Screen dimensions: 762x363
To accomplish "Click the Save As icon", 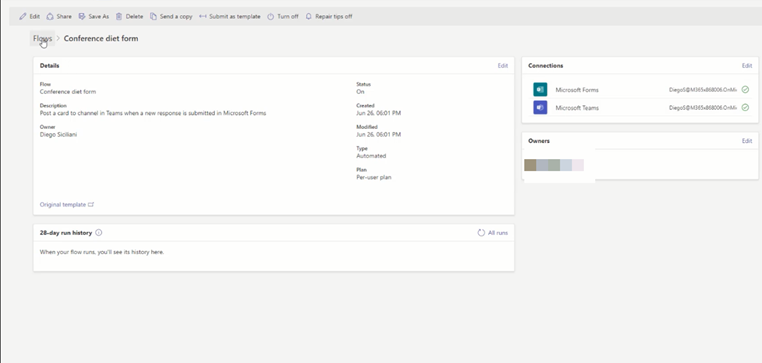I will (82, 17).
